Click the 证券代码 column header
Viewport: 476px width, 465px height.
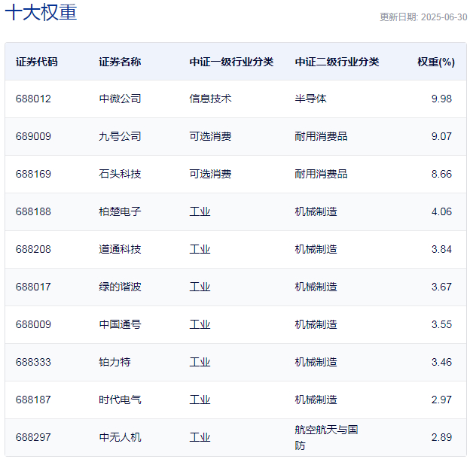(37, 62)
